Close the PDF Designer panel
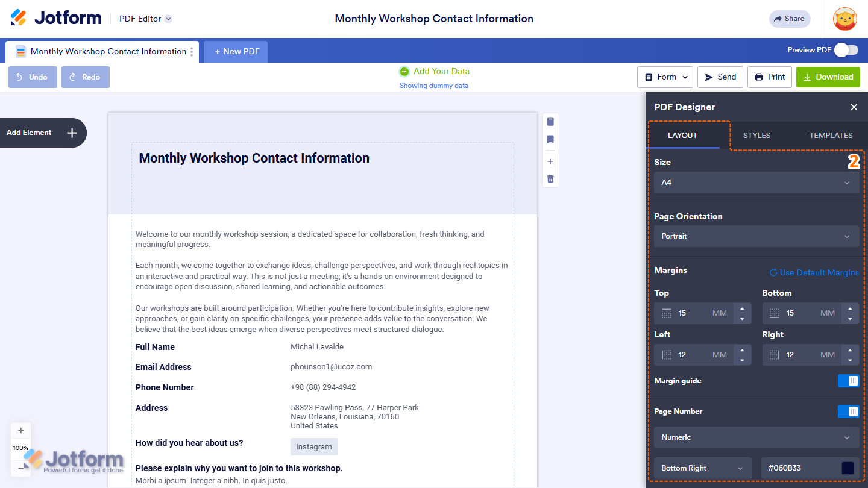The image size is (868, 488). click(854, 107)
